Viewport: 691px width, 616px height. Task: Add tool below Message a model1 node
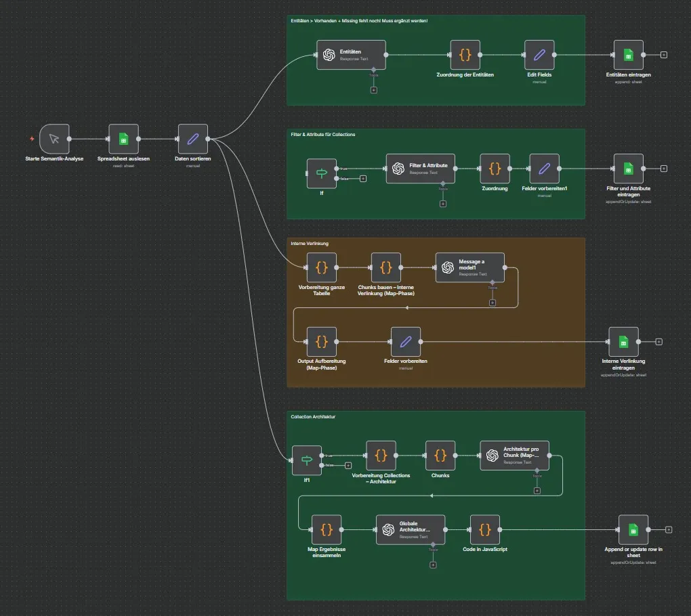493,303
